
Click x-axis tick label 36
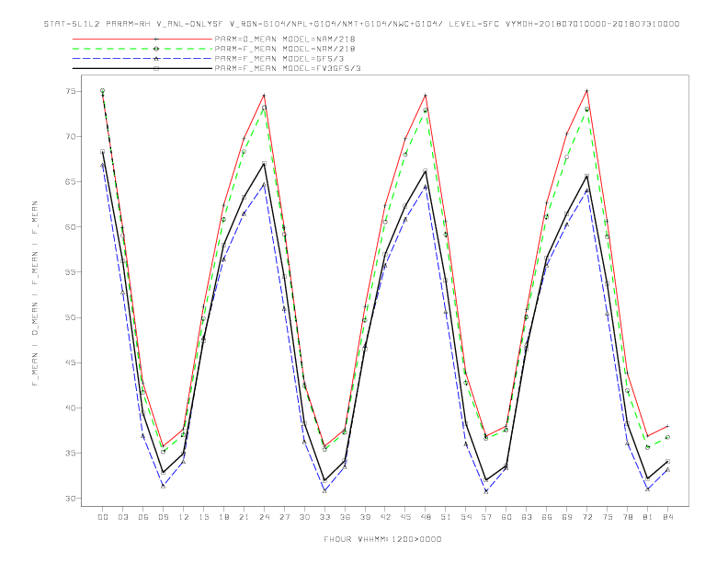[345, 517]
